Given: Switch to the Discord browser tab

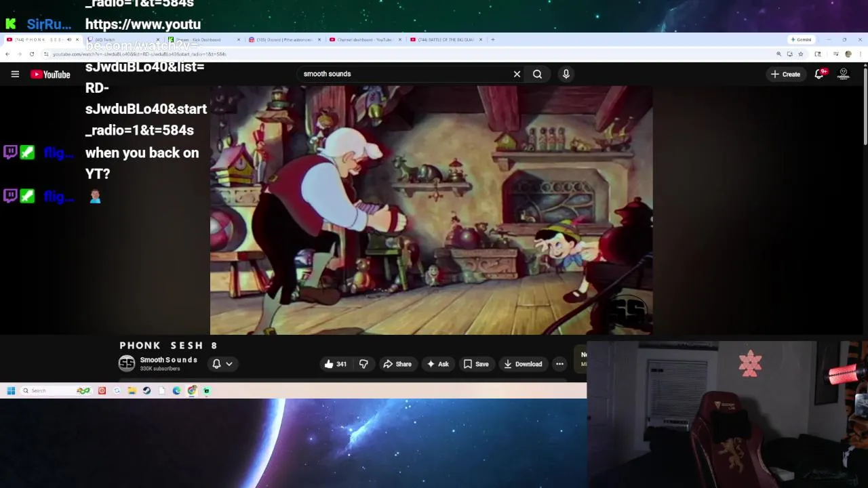Looking at the screenshot, I should [284, 39].
